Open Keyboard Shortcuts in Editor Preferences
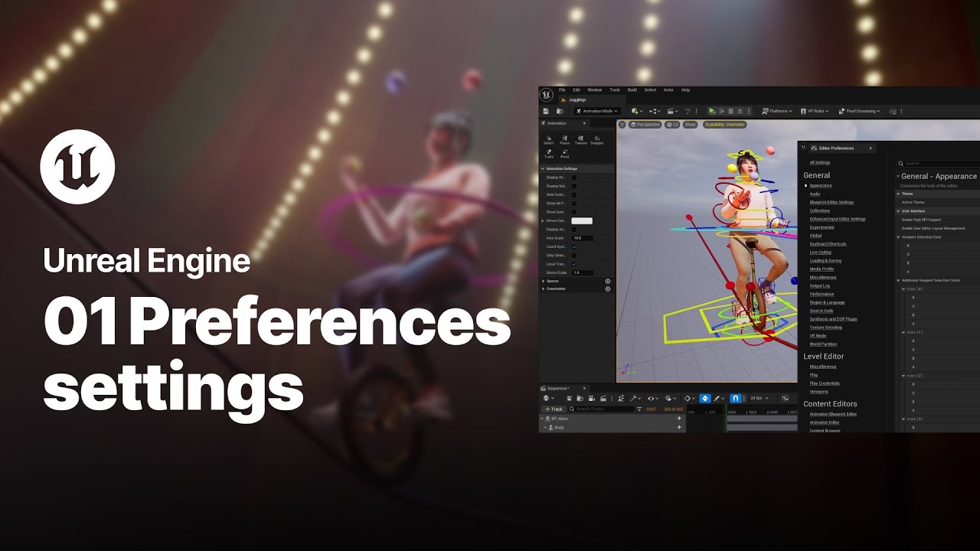Screen dimensions: 980x551 829,243
